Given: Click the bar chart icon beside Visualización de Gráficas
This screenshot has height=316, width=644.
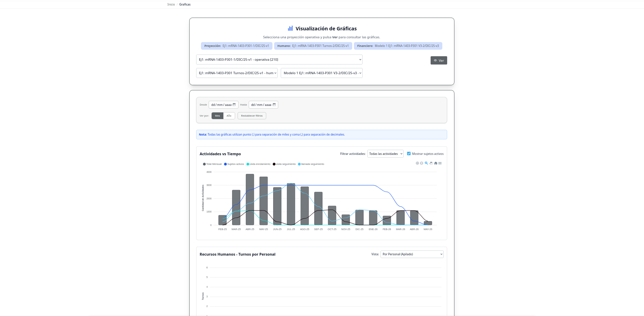Looking at the screenshot, I should point(290,28).
